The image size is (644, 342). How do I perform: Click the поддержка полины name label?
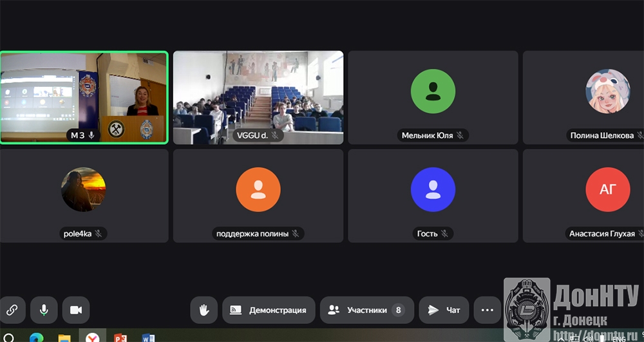click(x=252, y=234)
